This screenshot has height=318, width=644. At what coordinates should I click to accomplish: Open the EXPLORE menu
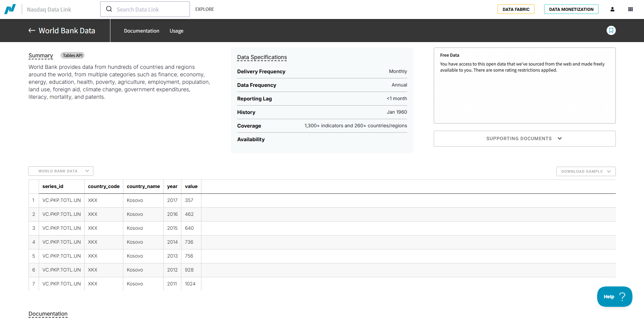click(x=204, y=9)
